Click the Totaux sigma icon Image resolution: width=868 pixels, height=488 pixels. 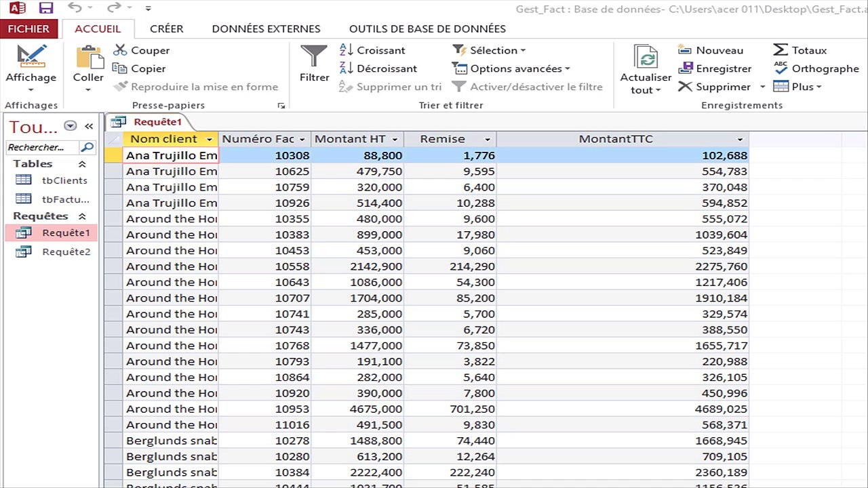[x=781, y=50]
